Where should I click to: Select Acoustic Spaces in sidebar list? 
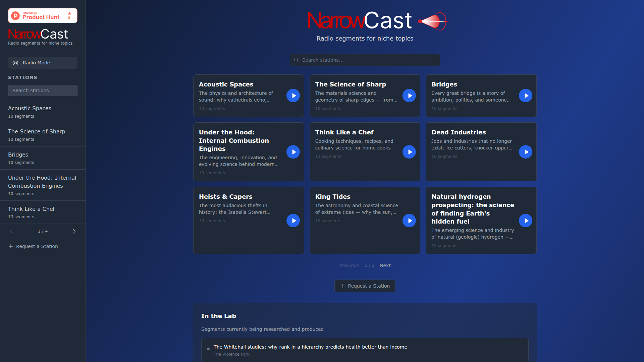(43, 112)
